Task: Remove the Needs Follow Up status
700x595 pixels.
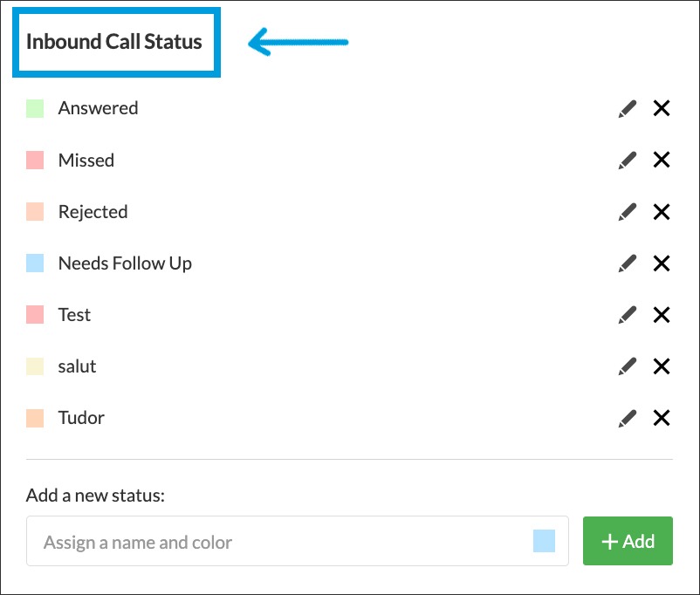Action: [662, 263]
